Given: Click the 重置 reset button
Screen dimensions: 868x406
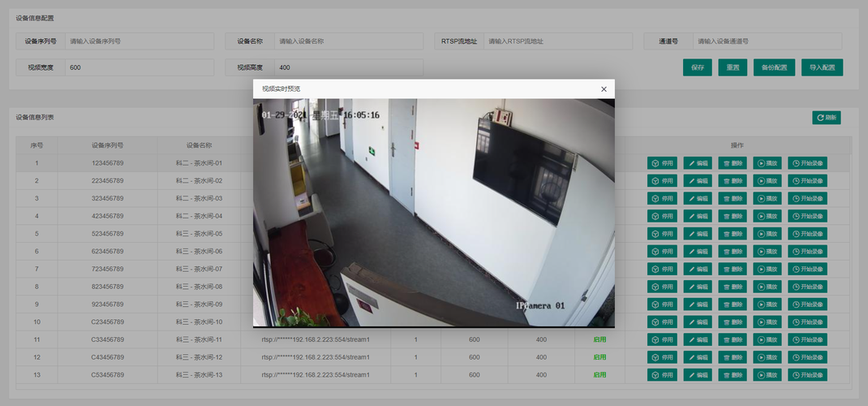Looking at the screenshot, I should tap(732, 67).
